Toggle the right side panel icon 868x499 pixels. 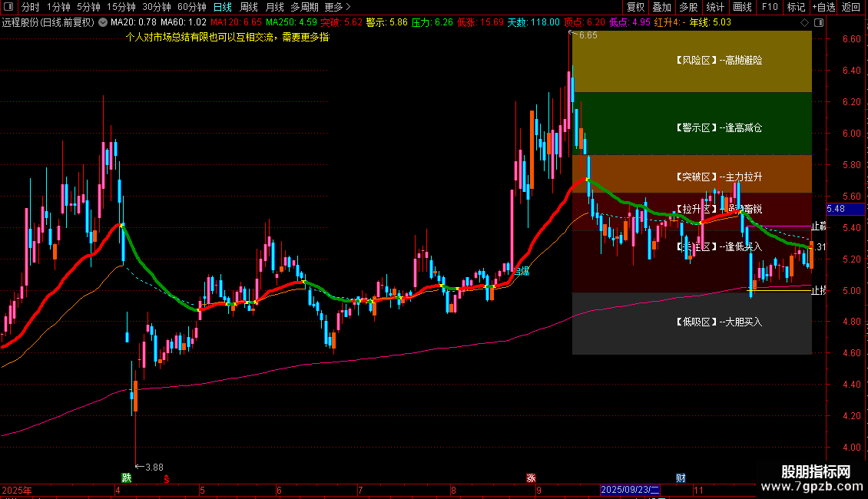(819, 23)
